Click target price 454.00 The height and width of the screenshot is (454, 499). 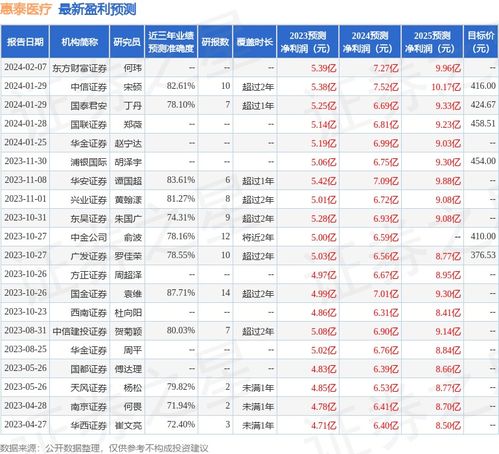click(x=483, y=161)
